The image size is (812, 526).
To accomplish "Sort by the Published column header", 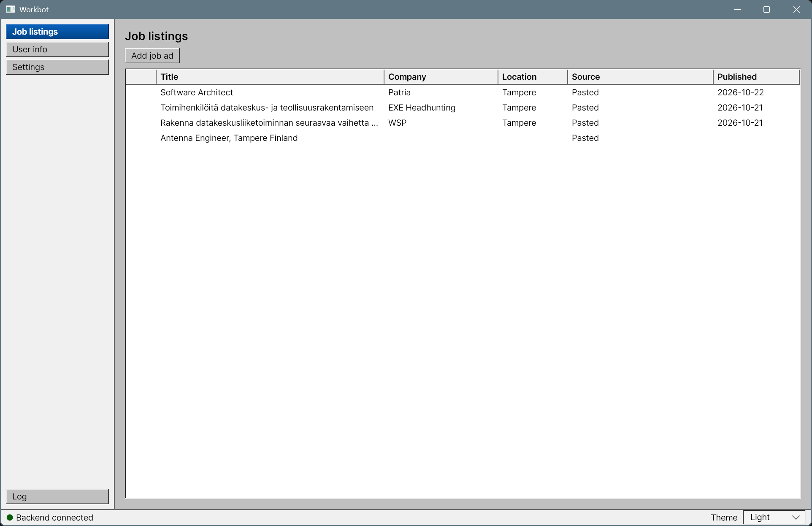I will click(756, 77).
